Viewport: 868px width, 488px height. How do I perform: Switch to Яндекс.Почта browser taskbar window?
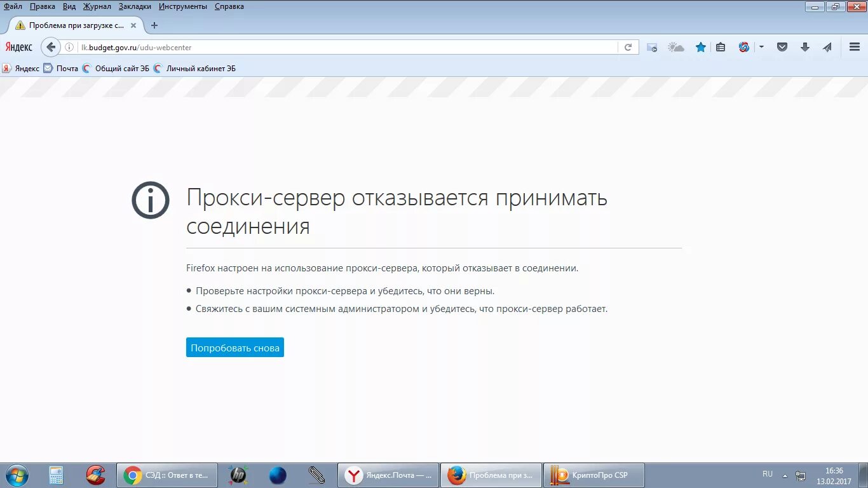(388, 475)
